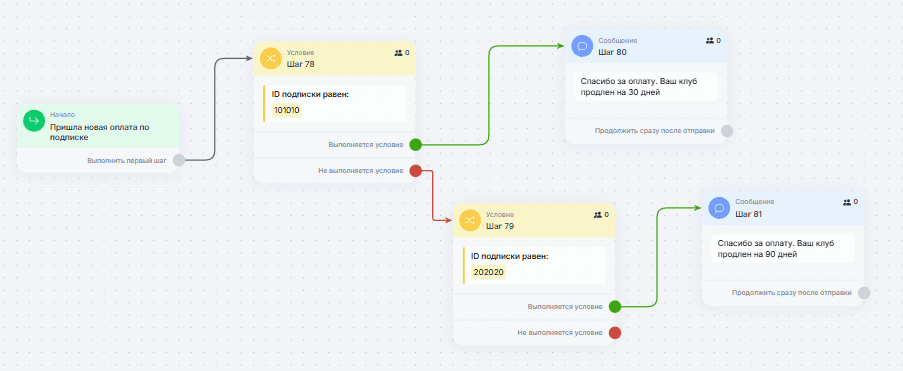Click 'ID подписки равен:' label in Шаг 78
This screenshot has height=371, width=903.
pyautogui.click(x=310, y=94)
